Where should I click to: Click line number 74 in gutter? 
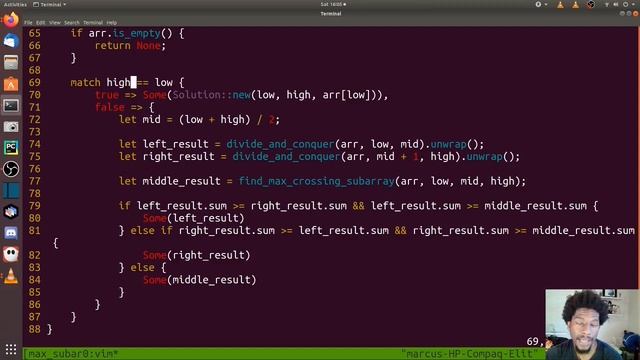pos(35,144)
